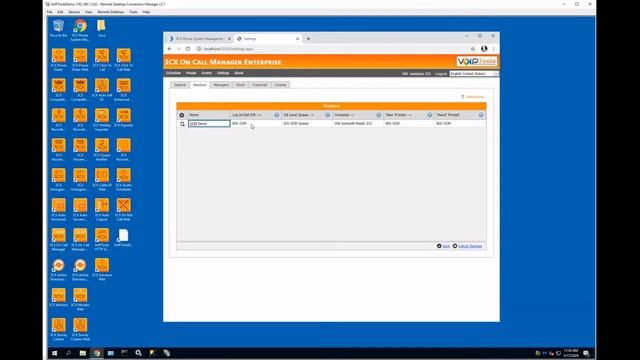Open the File menu in Remote Desktop Connection Manager
640x360 pixels.
pyautogui.click(x=49, y=12)
